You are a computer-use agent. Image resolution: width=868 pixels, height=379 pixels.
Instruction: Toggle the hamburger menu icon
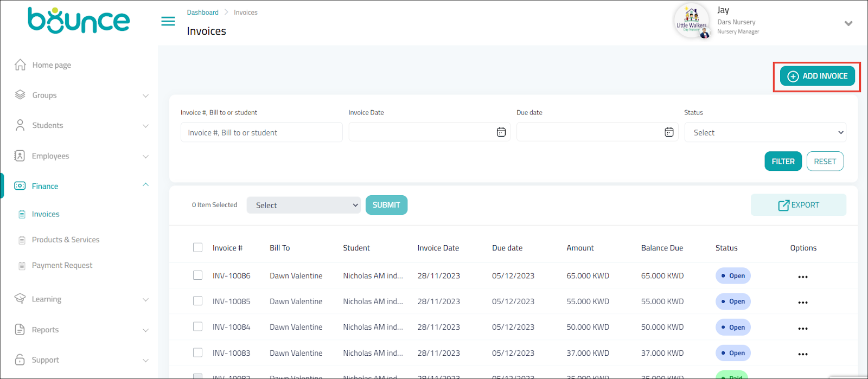168,21
